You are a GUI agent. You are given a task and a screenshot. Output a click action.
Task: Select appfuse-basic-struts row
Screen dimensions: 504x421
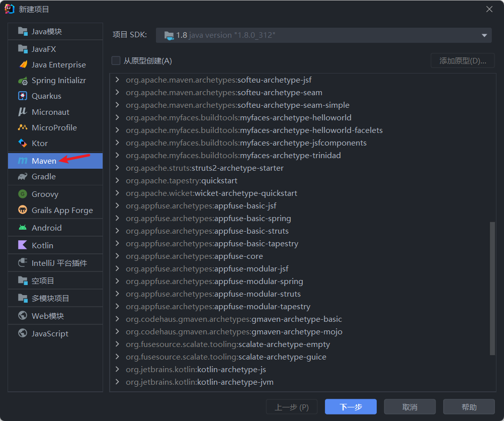coord(302,231)
